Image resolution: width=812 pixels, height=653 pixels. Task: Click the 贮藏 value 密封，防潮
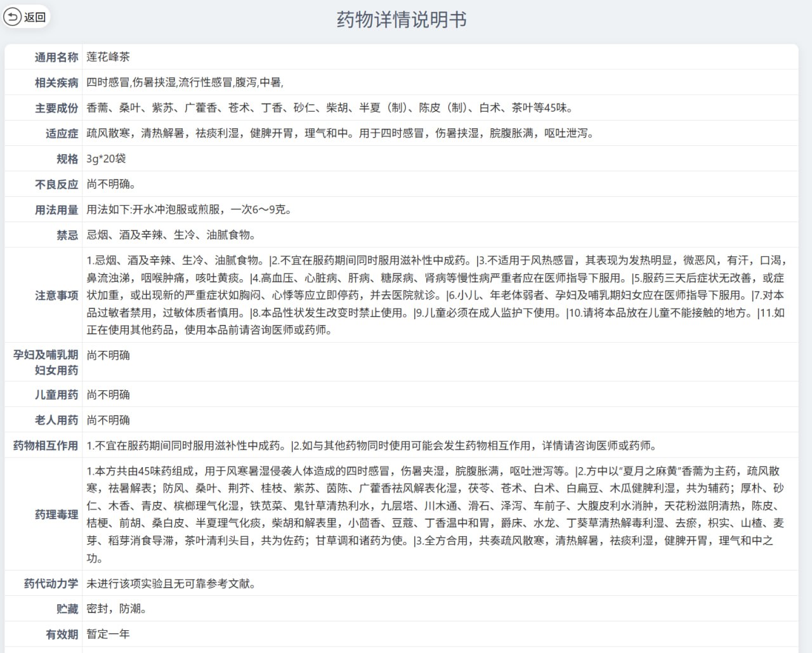pos(115,608)
